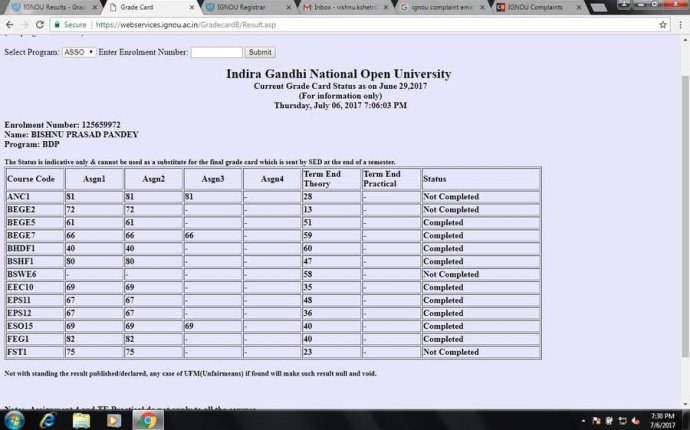
Task: Switch to the IGNOU Complaints tab
Action: pyautogui.click(x=537, y=7)
